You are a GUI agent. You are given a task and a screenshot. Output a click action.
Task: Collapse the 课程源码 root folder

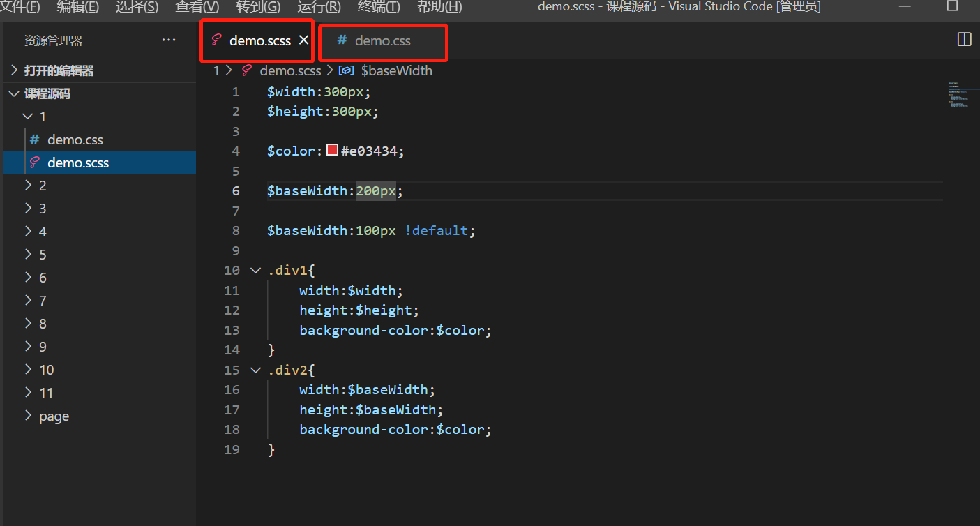(x=14, y=93)
